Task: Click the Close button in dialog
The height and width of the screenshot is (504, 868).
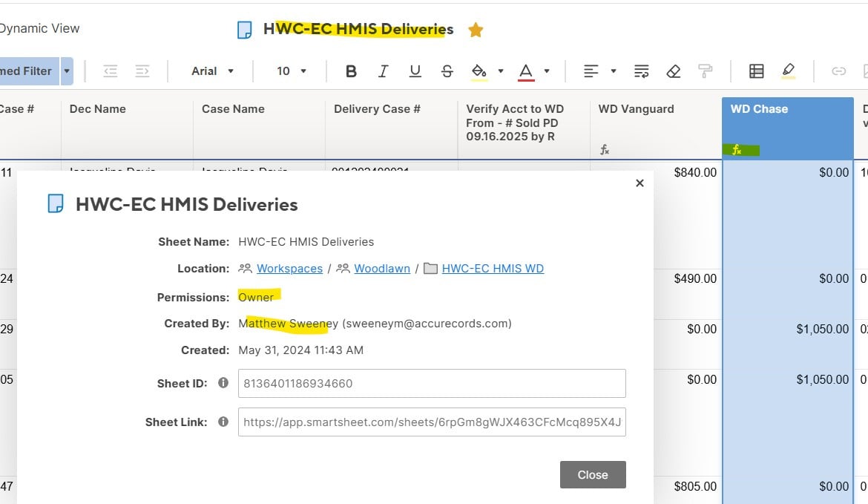Action: (593, 474)
